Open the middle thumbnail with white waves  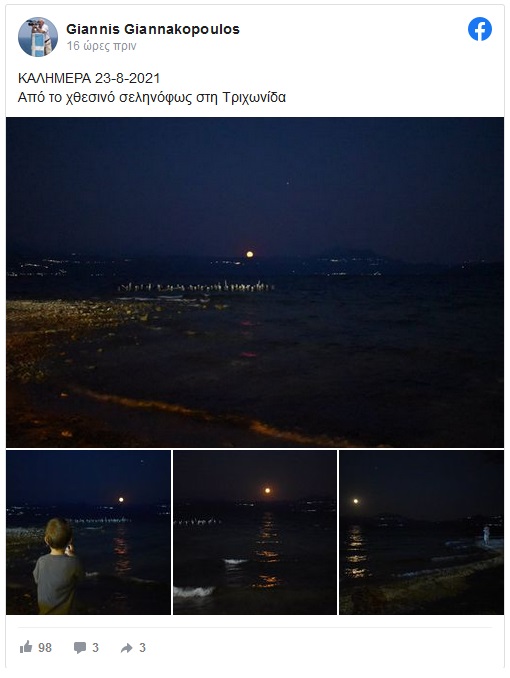click(x=255, y=532)
